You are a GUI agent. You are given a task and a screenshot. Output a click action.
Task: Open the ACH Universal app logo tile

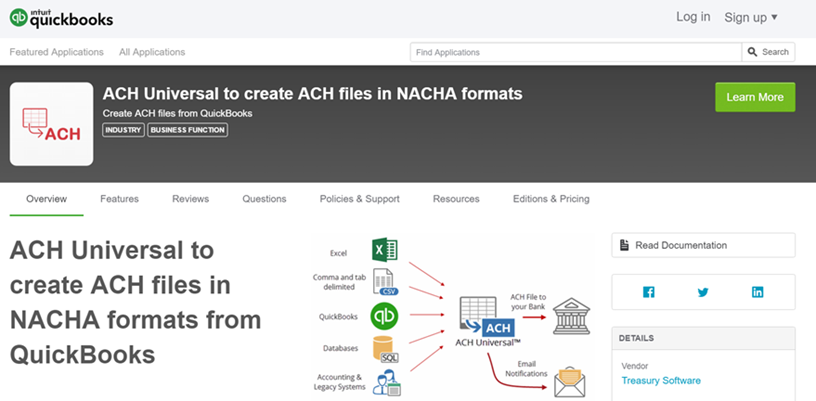[52, 124]
